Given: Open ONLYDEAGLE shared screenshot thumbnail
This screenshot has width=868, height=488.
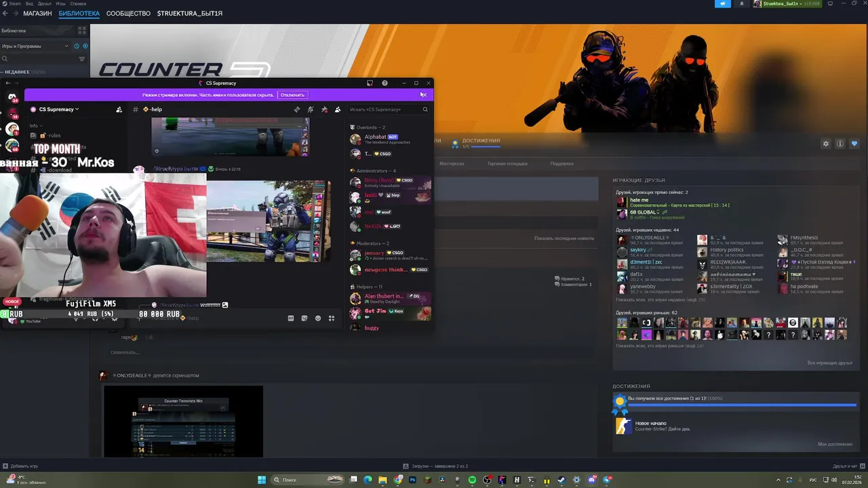Looking at the screenshot, I should 183,422.
